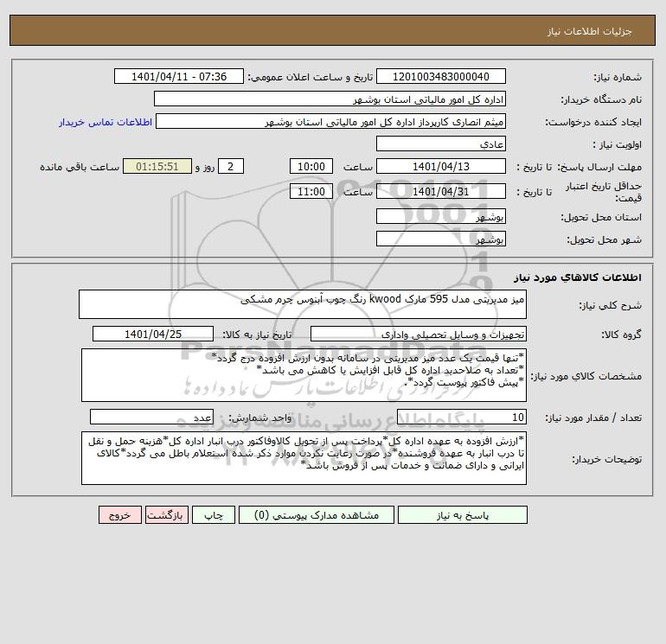Click the announcement date and time field
This screenshot has height=644, width=666.
pyautogui.click(x=179, y=76)
